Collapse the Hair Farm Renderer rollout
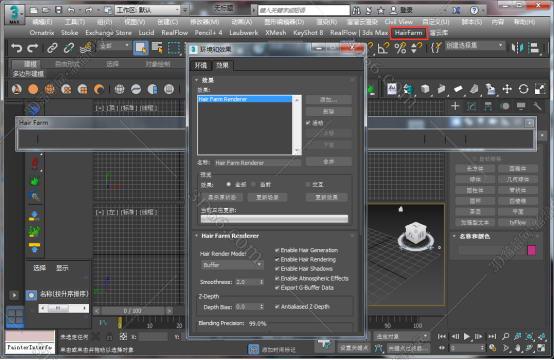554x360 pixels. tap(196, 236)
